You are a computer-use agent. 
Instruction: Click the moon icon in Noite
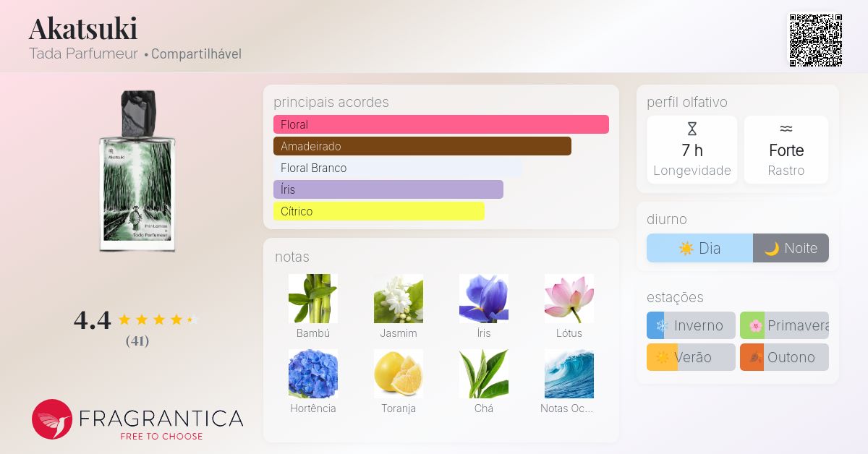tap(772, 248)
